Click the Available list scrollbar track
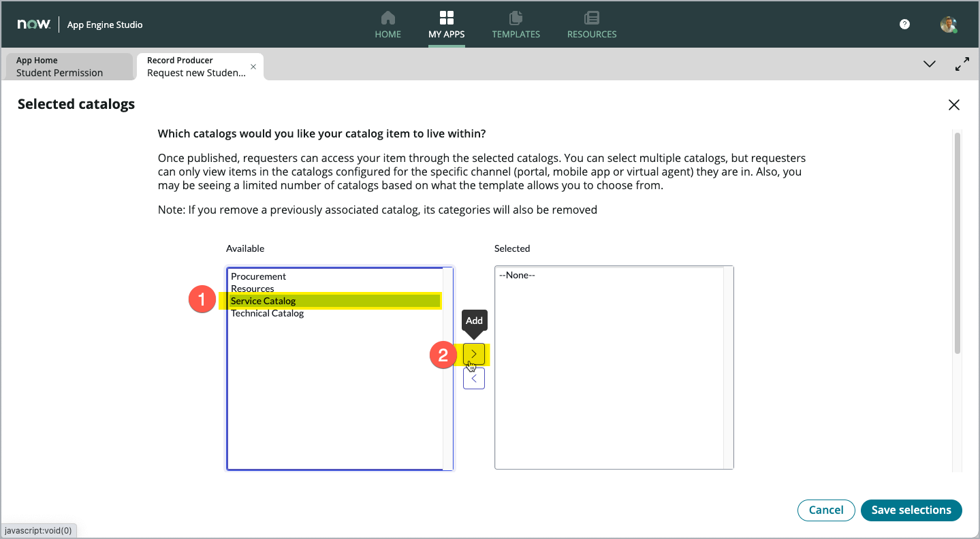 click(448, 368)
